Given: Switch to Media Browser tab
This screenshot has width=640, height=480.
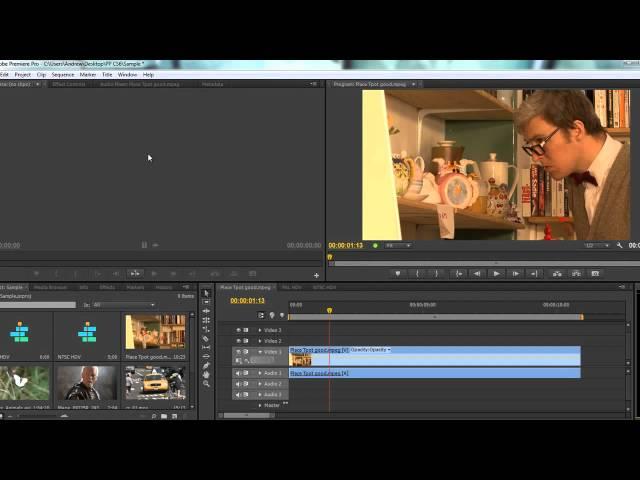Looking at the screenshot, I should point(50,287).
